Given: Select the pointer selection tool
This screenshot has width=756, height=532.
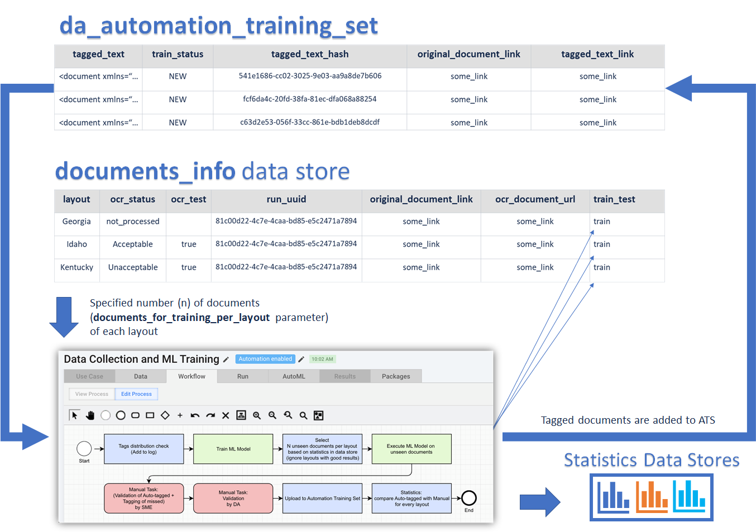Looking at the screenshot, I should point(74,415).
